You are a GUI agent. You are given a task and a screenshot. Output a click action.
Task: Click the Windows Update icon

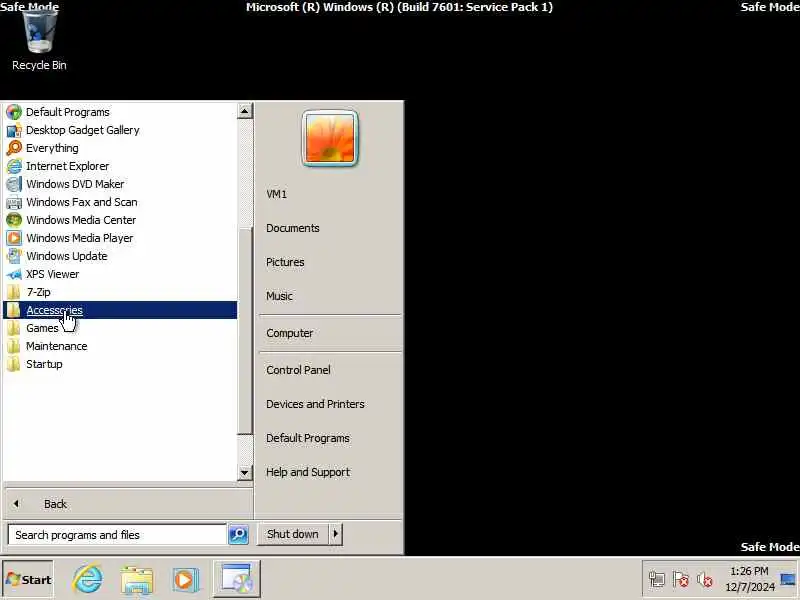pyautogui.click(x=14, y=256)
